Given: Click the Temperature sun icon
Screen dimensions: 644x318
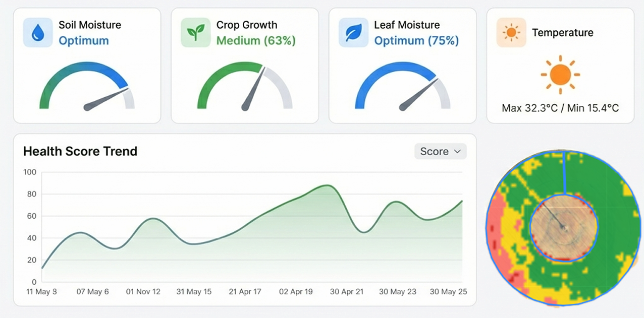Looking at the screenshot, I should (510, 33).
